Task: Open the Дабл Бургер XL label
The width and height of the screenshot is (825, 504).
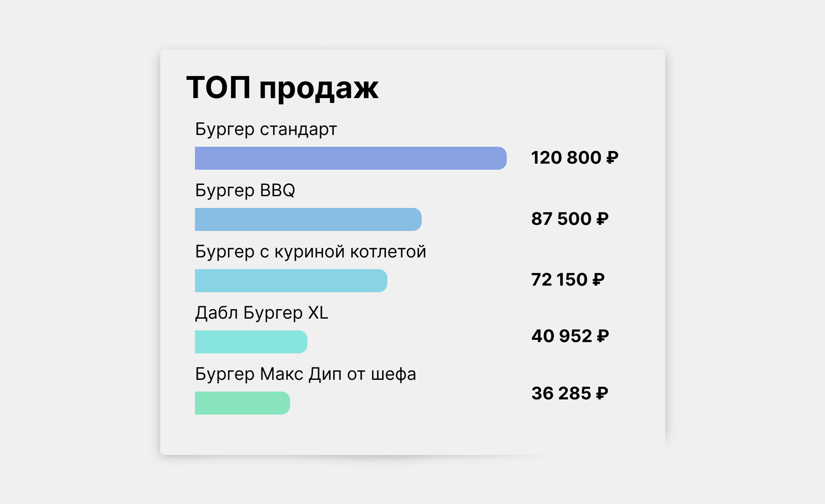Action: click(x=261, y=313)
